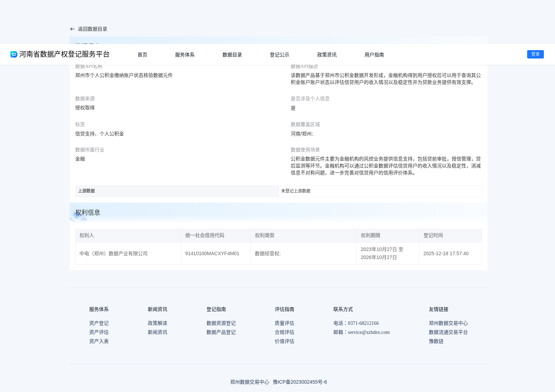Open 登记公示 navigation item
This screenshot has width=555, height=392.
click(x=280, y=55)
